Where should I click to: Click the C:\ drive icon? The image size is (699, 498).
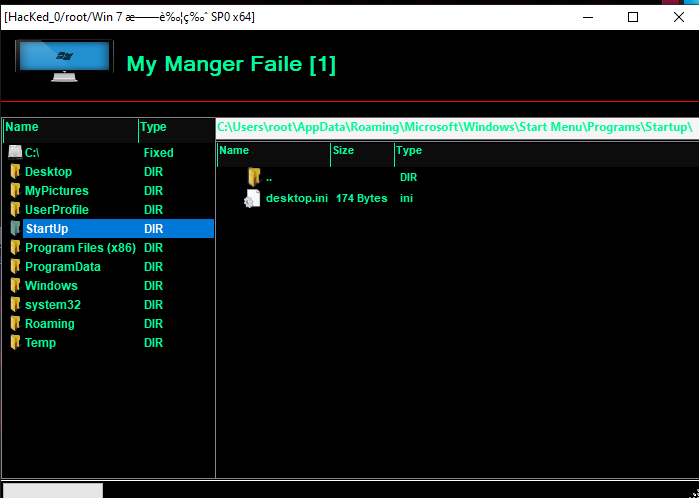(x=15, y=153)
